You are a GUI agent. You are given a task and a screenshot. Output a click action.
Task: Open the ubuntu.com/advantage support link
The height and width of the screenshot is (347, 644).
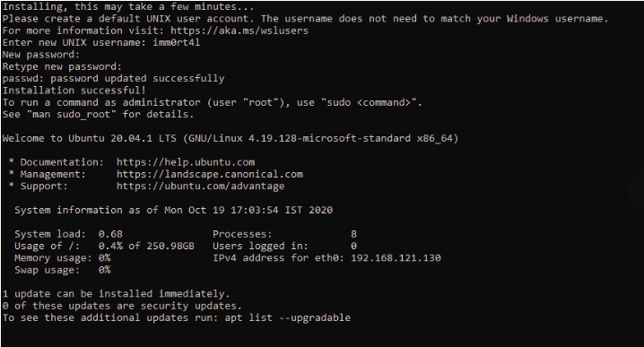click(x=200, y=186)
